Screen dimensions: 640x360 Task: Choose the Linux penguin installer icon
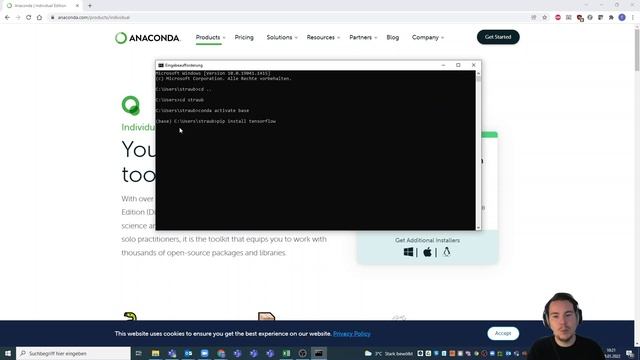(447, 252)
